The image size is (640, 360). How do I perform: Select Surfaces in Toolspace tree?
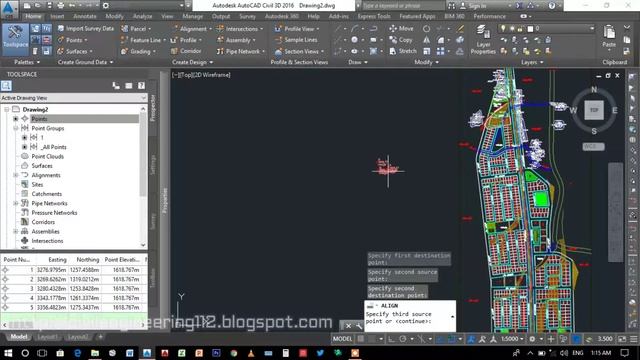[42, 166]
